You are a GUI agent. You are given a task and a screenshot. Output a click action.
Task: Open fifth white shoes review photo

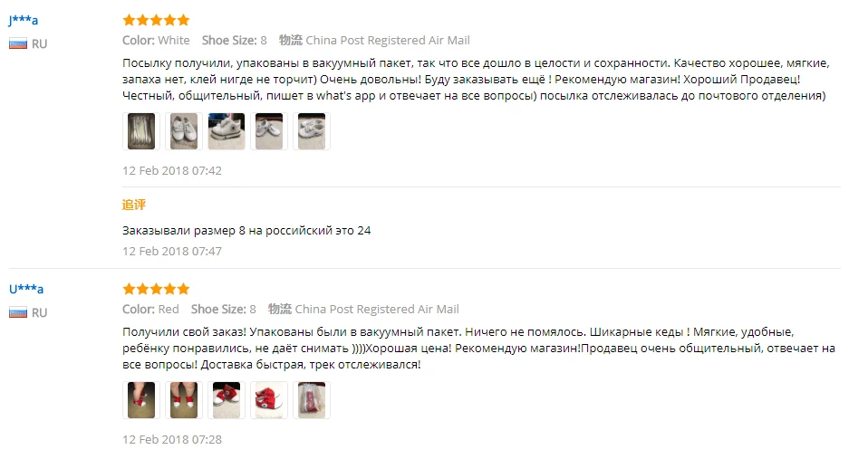click(312, 131)
